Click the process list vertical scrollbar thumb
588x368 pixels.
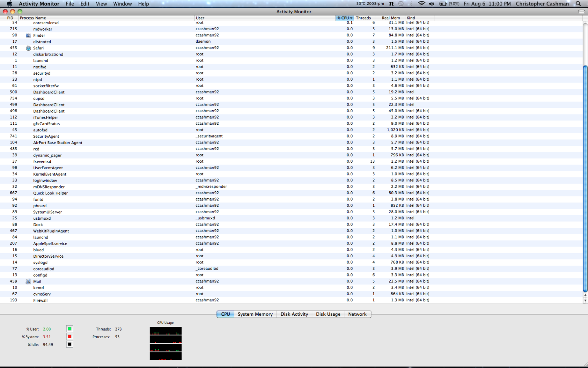point(585,179)
